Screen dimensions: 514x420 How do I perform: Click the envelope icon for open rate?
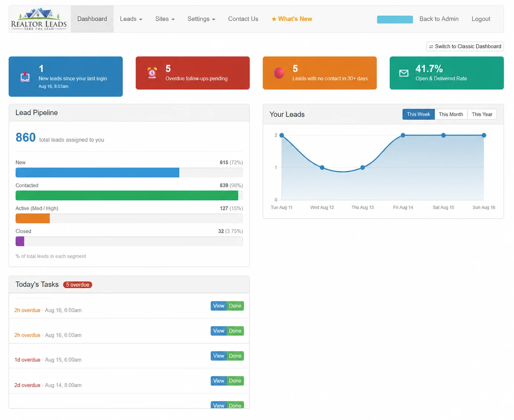[x=404, y=73]
